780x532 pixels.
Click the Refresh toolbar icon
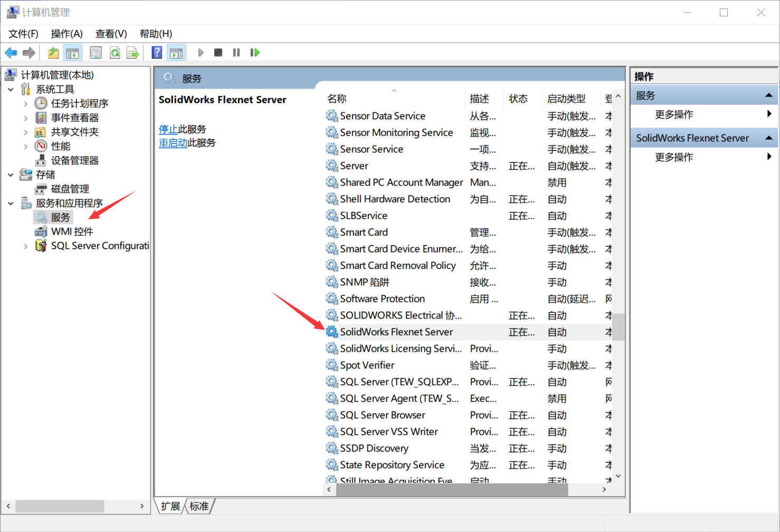115,53
